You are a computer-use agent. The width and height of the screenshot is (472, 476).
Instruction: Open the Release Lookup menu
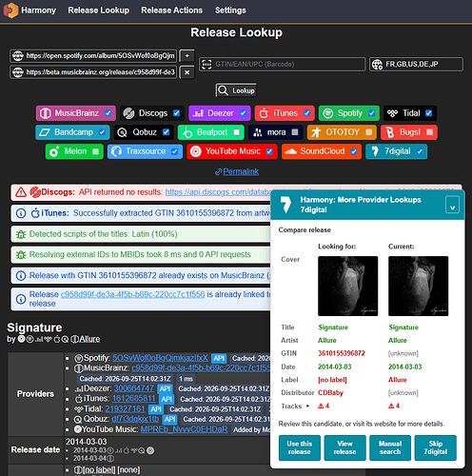[x=99, y=10]
